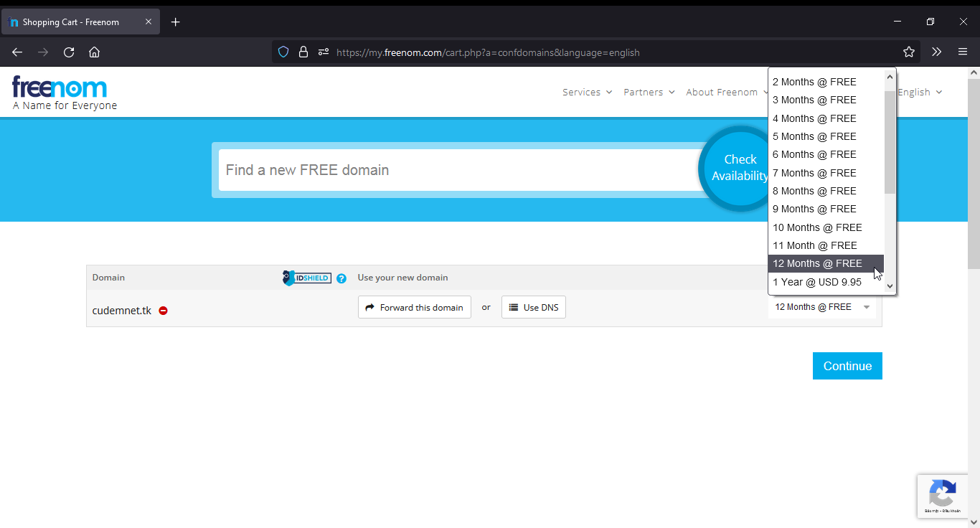Viewport: 980px width, 528px height.
Task: Open the Firefox hamburger menu
Action: (963, 52)
